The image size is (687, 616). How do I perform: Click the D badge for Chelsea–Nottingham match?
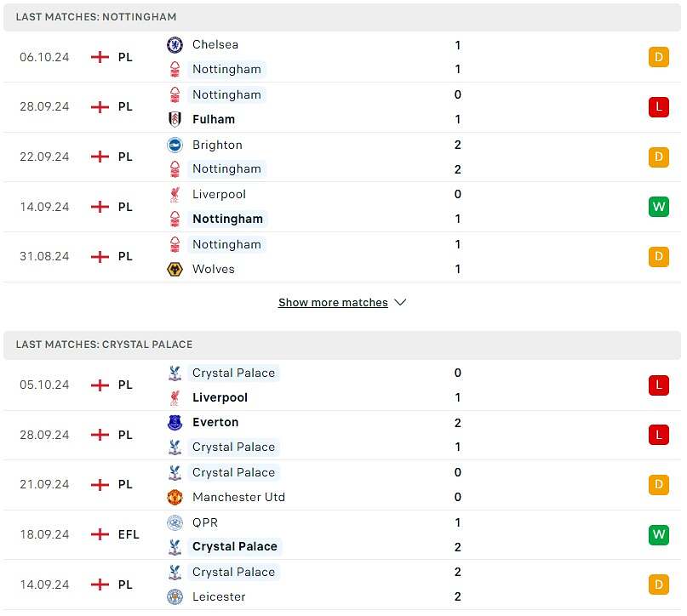click(x=658, y=57)
